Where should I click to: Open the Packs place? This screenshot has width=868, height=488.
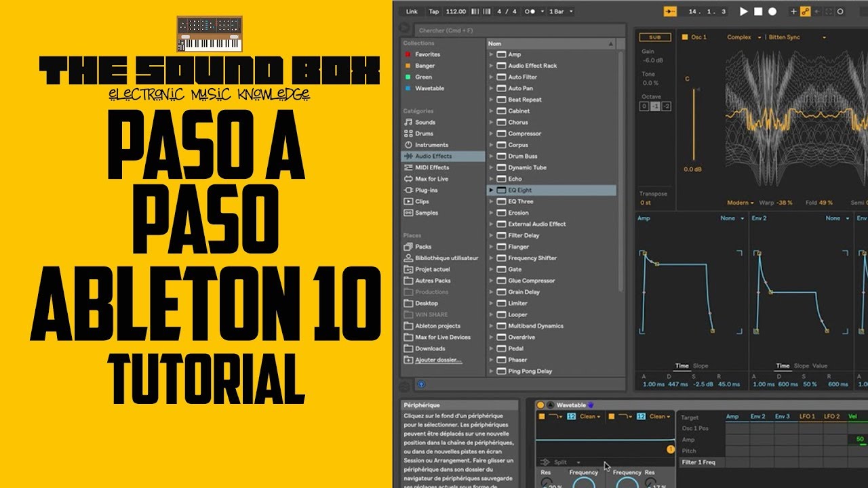click(x=417, y=247)
